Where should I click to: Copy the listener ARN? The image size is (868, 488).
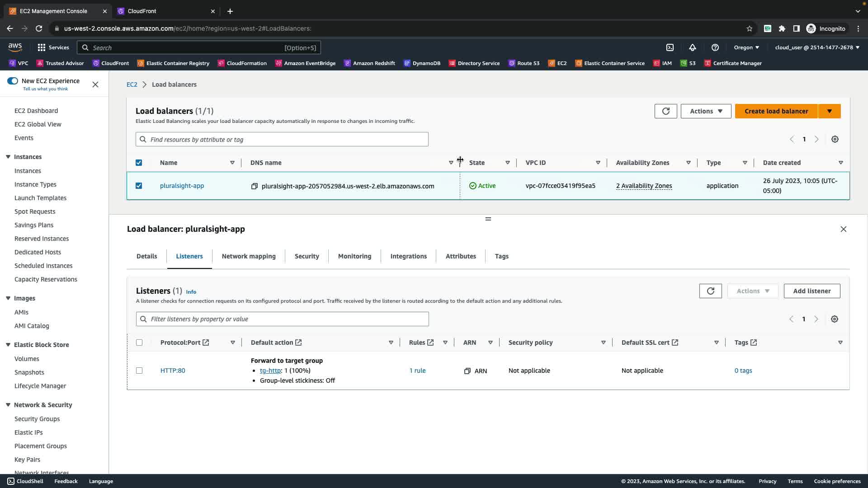coord(467,371)
